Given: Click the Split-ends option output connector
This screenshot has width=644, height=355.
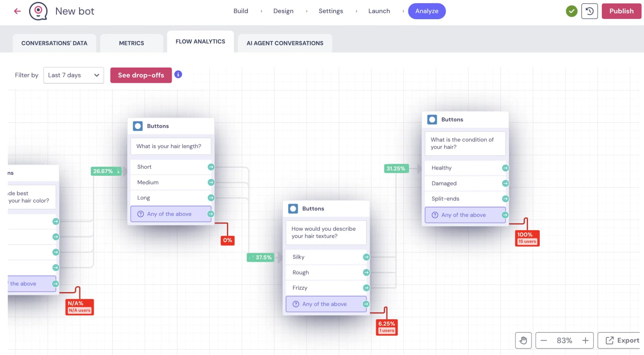Looking at the screenshot, I should (x=506, y=199).
